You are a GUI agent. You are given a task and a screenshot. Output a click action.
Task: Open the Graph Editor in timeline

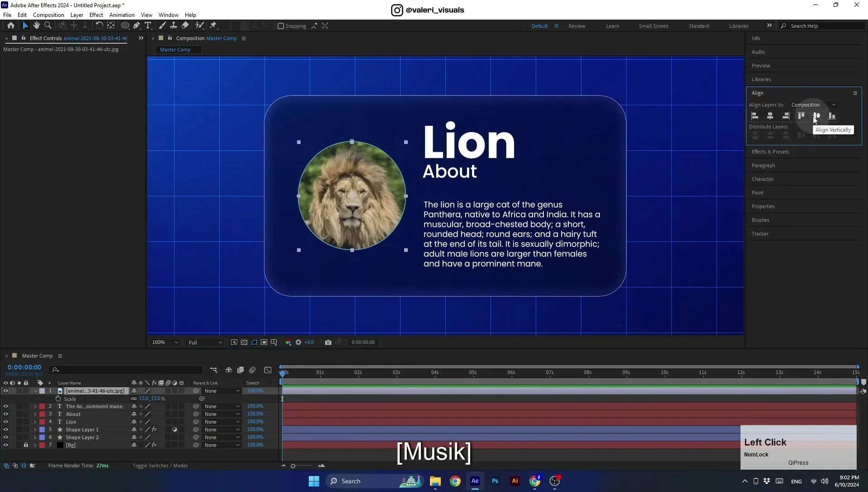[268, 370]
